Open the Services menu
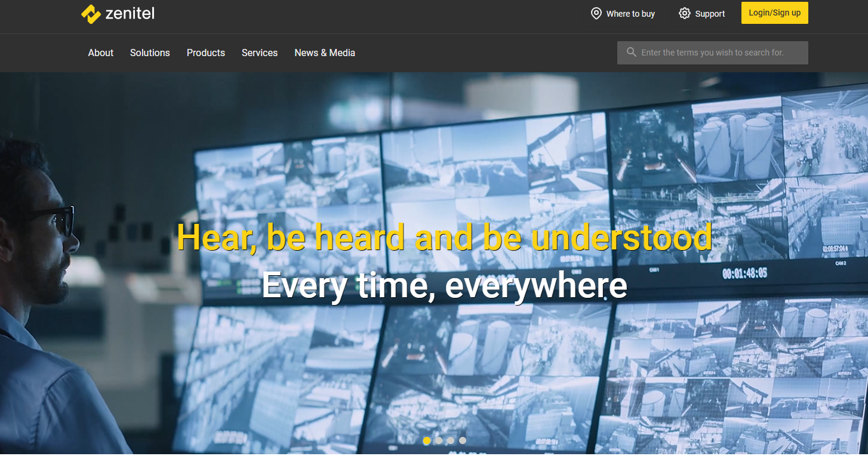 (x=260, y=53)
